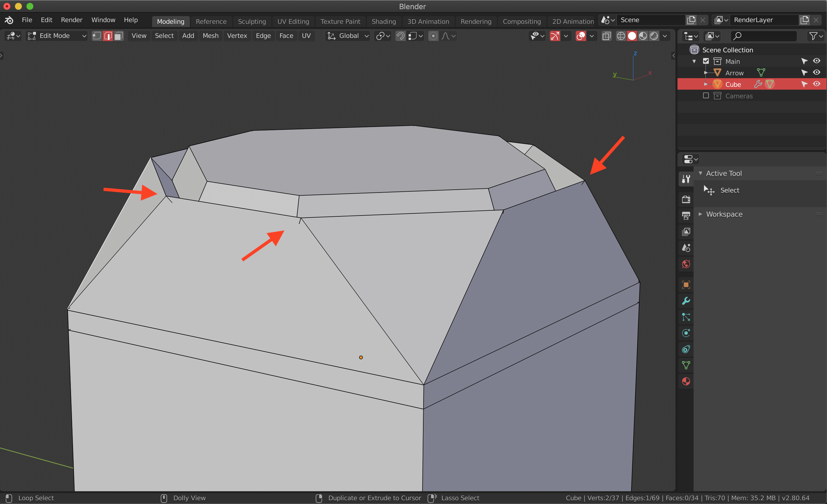Open Edit Mode dropdown

point(57,36)
